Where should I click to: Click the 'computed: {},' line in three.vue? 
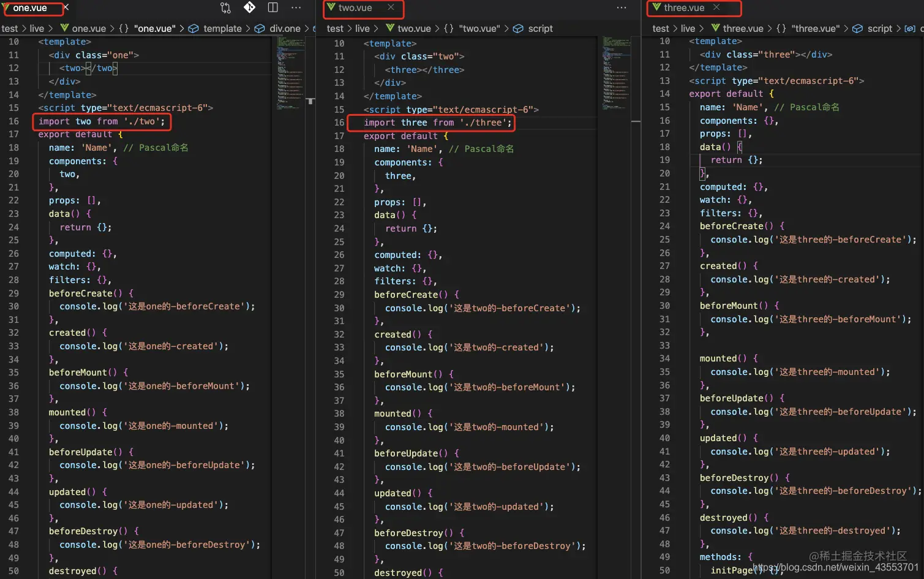[x=734, y=187]
